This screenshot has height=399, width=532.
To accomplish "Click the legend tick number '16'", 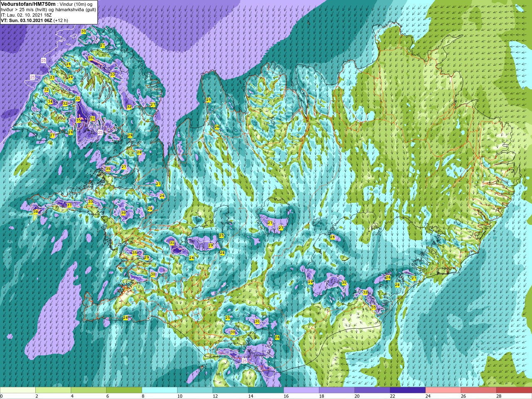I will (286, 396).
